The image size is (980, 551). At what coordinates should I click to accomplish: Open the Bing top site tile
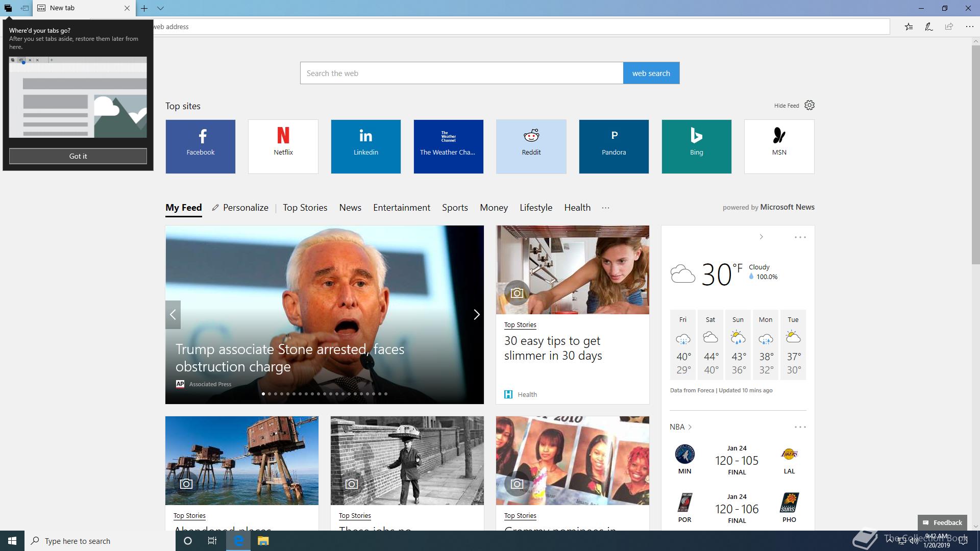click(x=697, y=147)
